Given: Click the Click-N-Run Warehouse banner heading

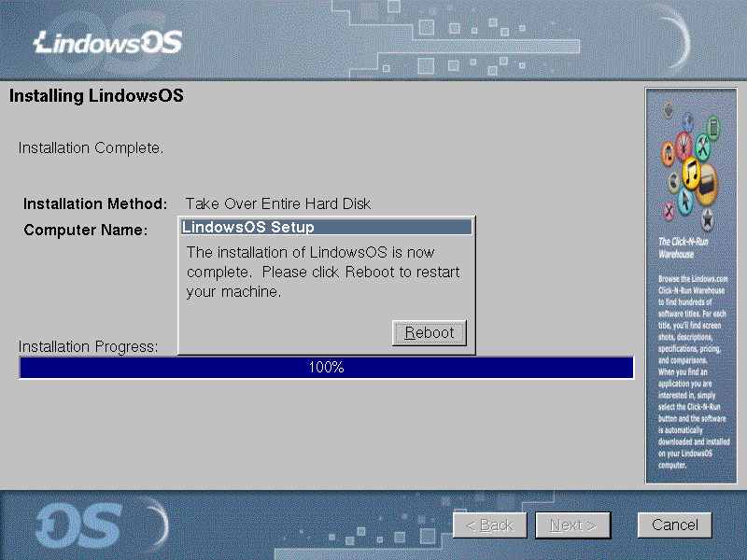Looking at the screenshot, I should click(x=683, y=247).
